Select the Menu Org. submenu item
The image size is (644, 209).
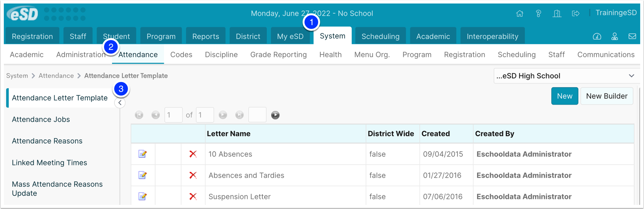point(372,55)
